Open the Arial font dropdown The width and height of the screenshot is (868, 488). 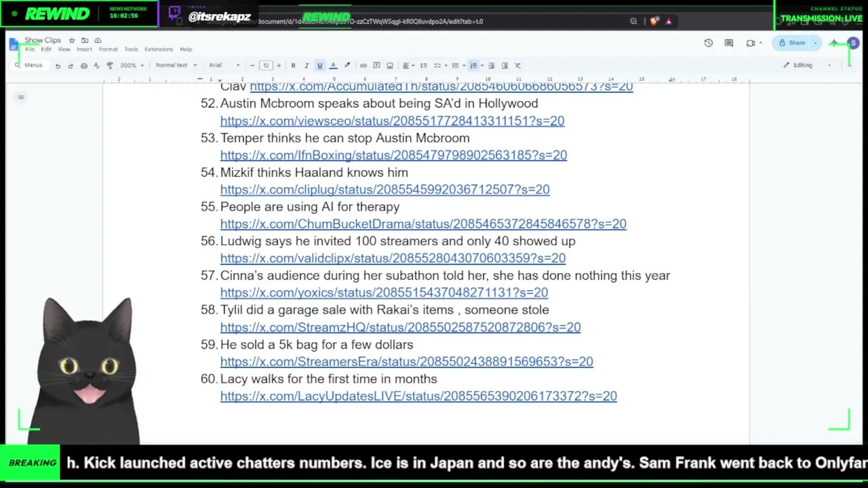pyautogui.click(x=224, y=66)
